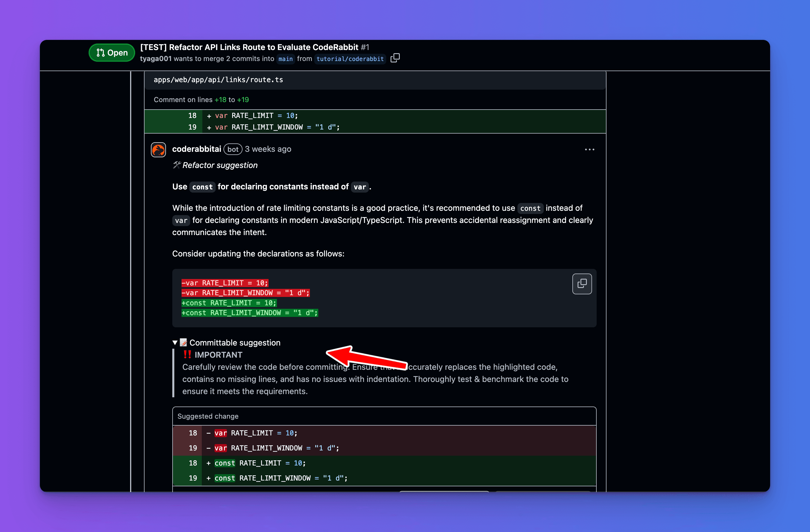This screenshot has width=810, height=532.
Task: Click the bot badge next to coderabbitai
Action: pyautogui.click(x=233, y=149)
